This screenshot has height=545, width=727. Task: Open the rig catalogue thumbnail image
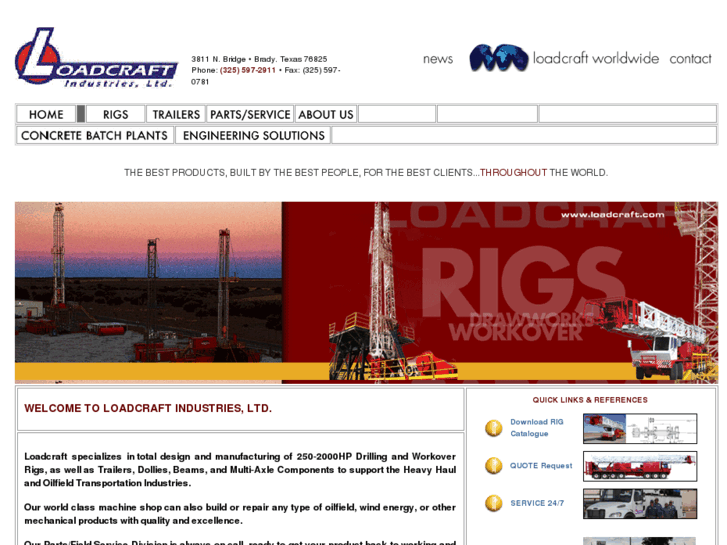[x=640, y=428]
